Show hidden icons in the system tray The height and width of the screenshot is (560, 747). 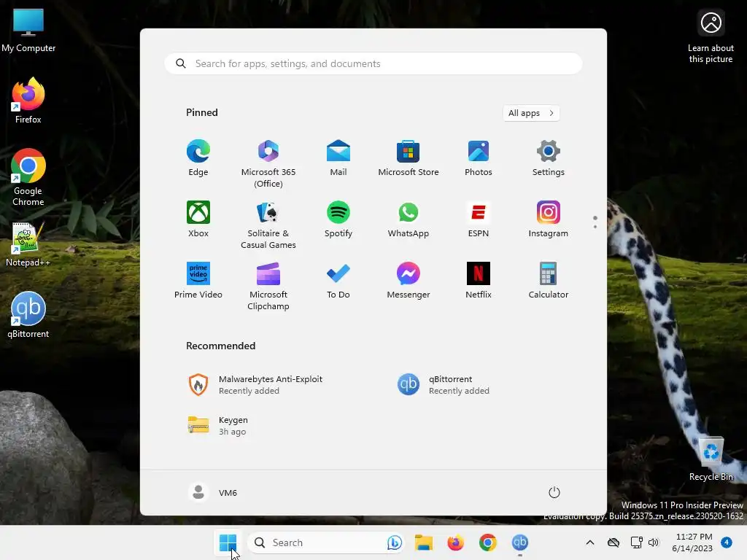point(589,542)
